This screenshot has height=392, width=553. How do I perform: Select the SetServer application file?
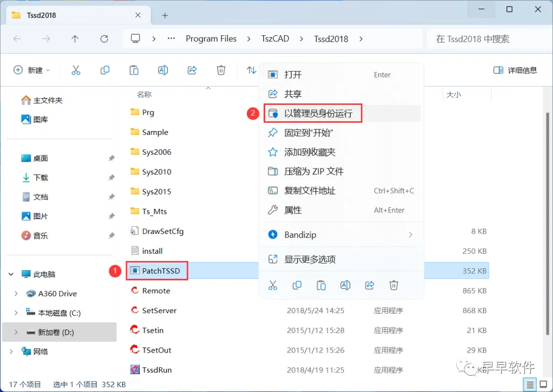coord(153,310)
